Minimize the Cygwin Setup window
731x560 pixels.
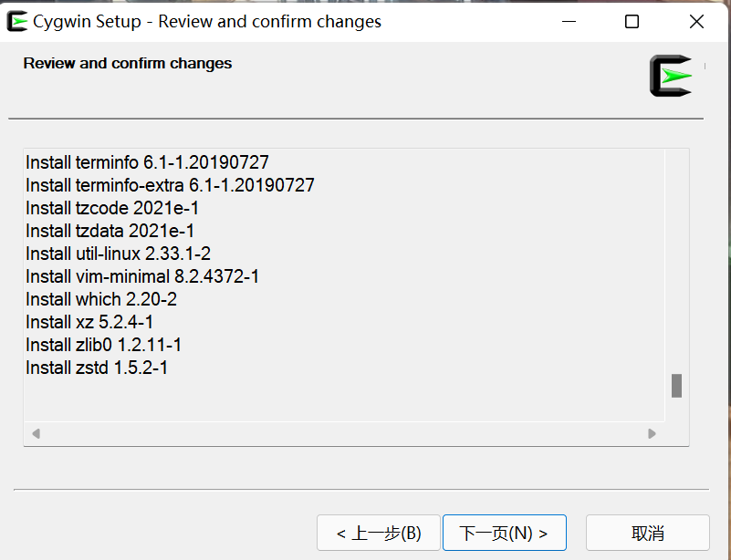570,20
